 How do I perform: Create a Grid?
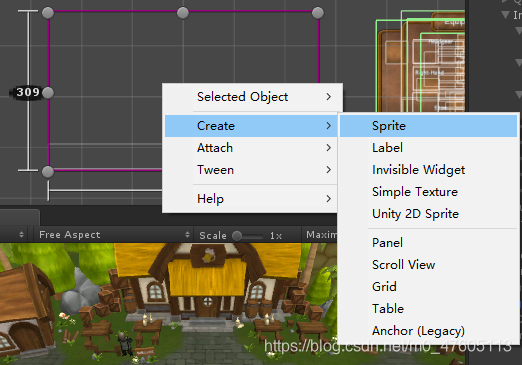point(428,287)
